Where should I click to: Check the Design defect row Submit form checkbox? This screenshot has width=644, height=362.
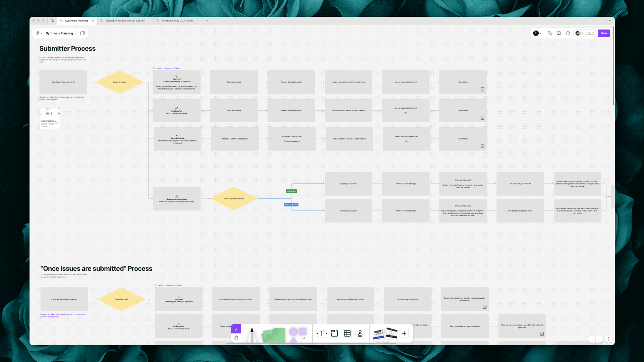tap(482, 118)
